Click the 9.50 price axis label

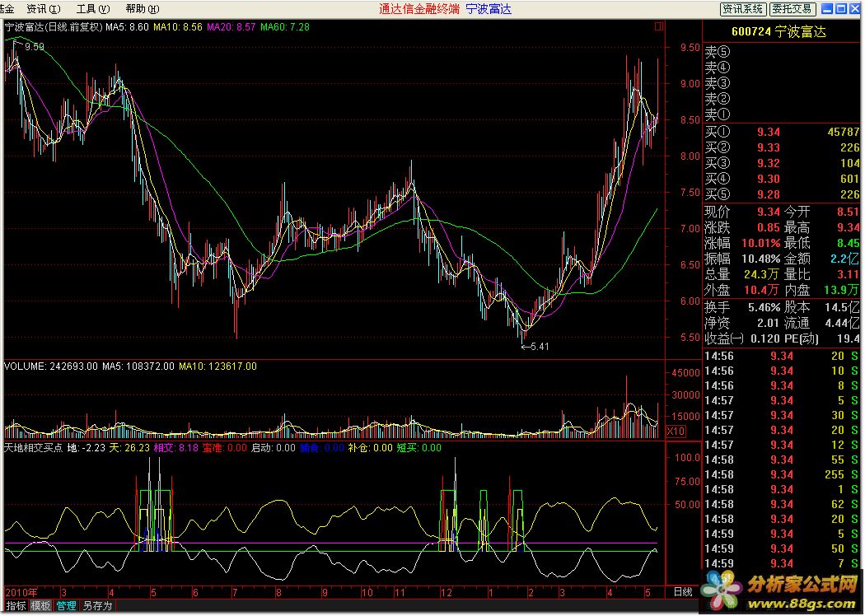tap(690, 48)
